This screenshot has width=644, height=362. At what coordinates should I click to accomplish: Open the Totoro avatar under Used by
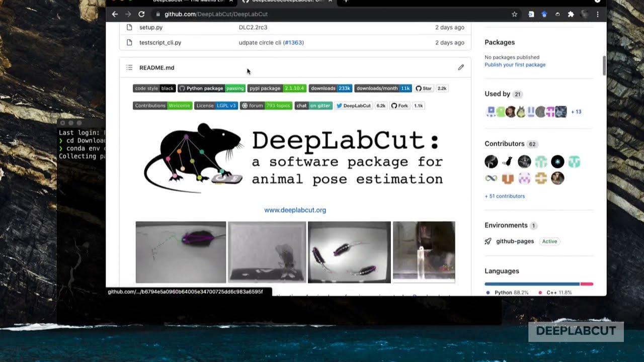[x=521, y=112]
